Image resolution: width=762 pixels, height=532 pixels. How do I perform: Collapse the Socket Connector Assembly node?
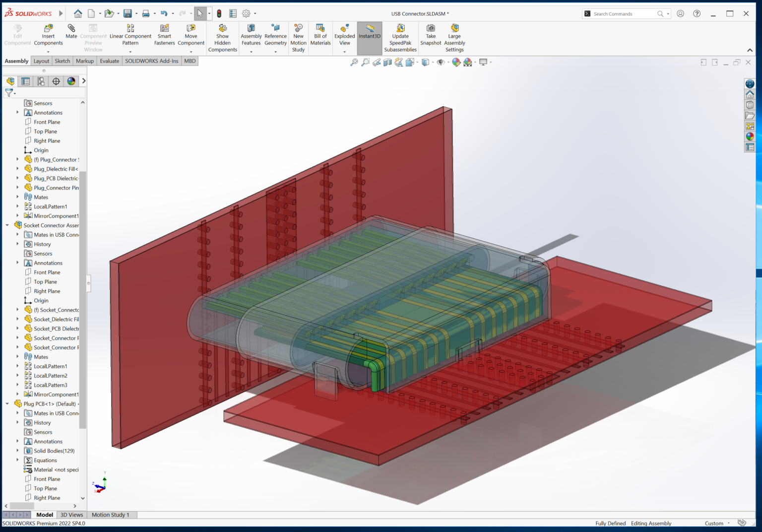coord(7,225)
